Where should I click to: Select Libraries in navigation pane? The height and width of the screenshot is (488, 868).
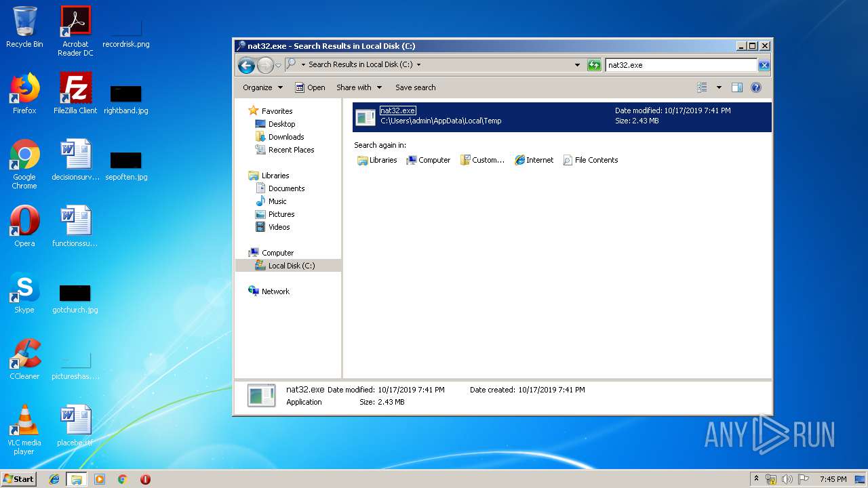(x=269, y=176)
